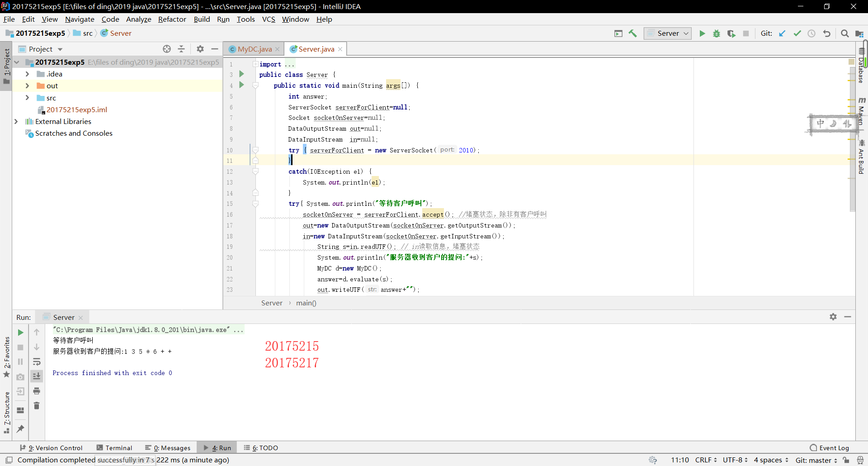Screen dimensions: 868x466
Task: Open Project Structure icon in toolbar
Action: pos(859,33)
